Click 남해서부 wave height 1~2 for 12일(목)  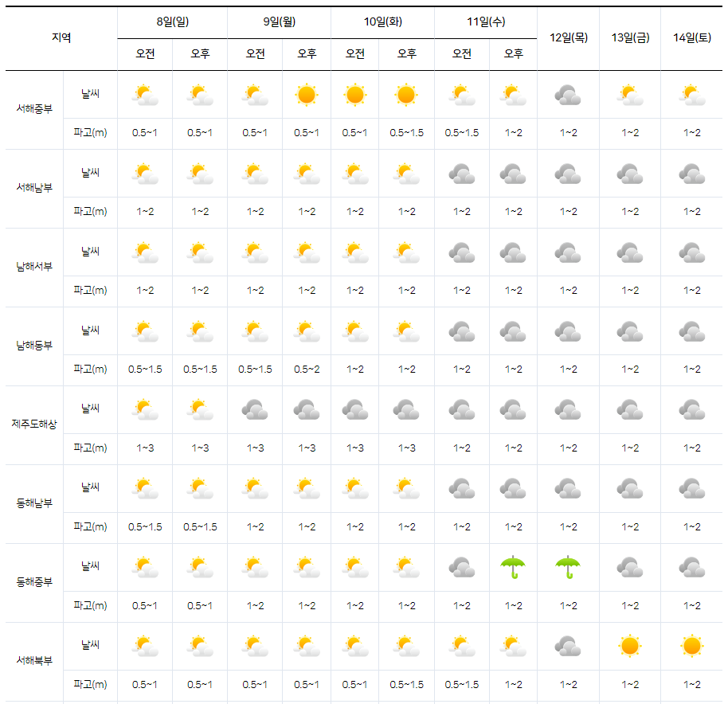568,291
